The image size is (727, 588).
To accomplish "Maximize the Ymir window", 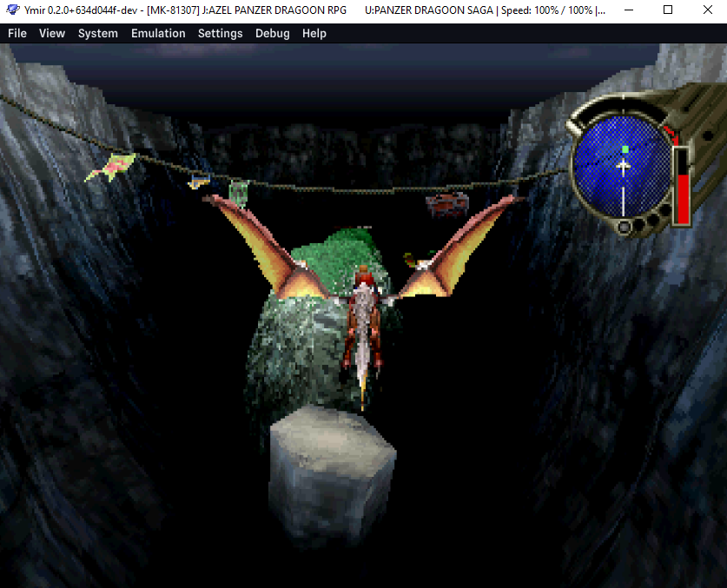I will (668, 10).
